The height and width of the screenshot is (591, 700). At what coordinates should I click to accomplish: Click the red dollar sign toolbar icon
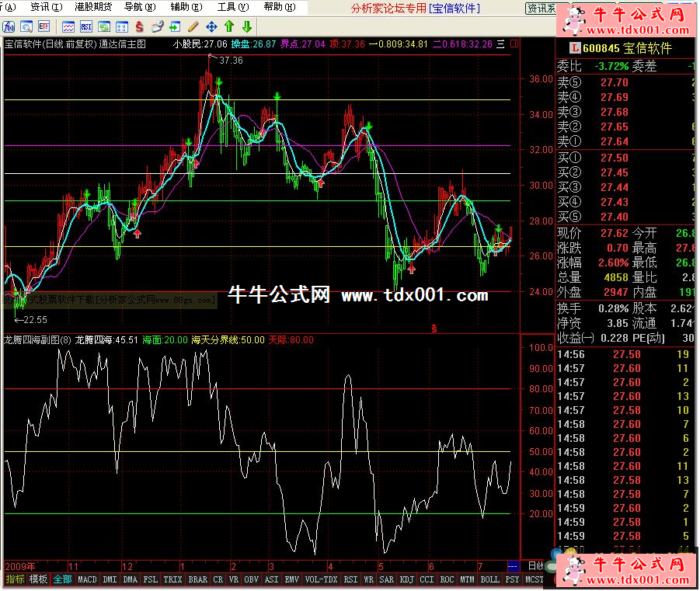(x=140, y=26)
